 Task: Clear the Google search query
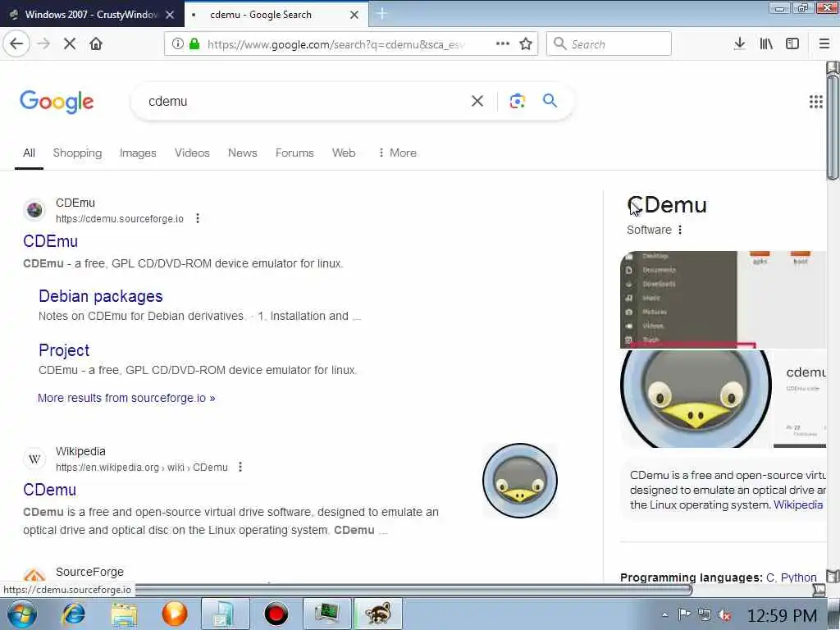(x=477, y=101)
